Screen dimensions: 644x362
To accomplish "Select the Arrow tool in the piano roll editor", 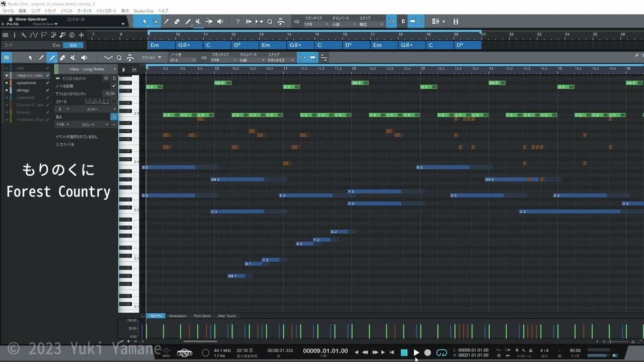I will coord(30,58).
